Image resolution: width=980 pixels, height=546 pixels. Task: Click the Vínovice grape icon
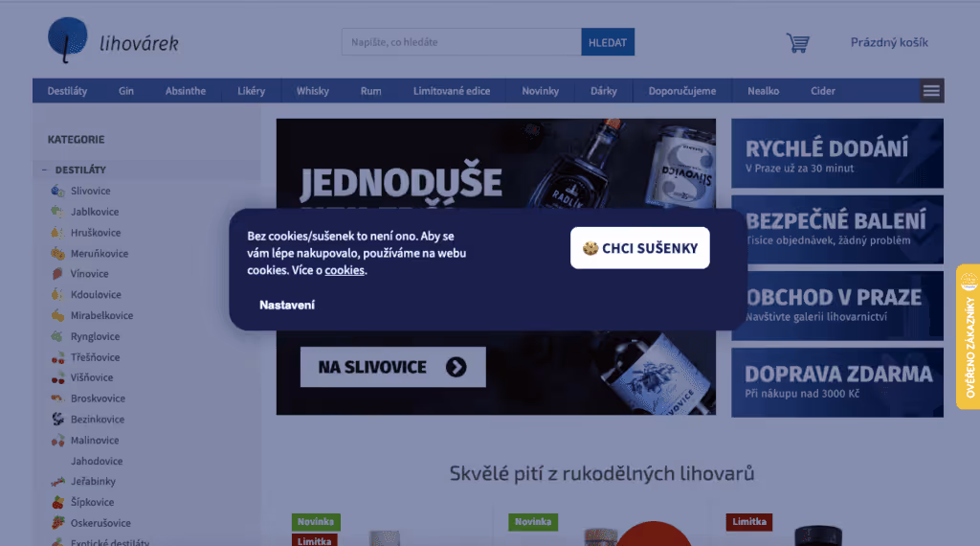tap(57, 273)
